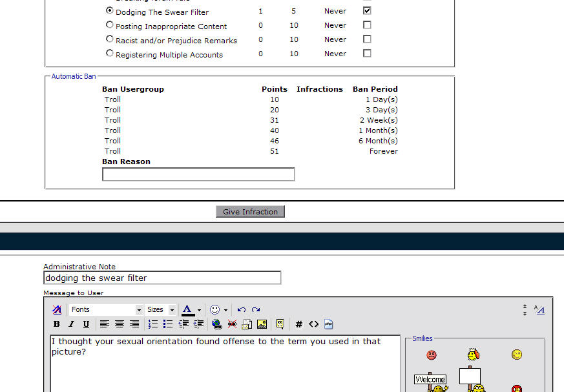Insert an image into the message
The image size is (564, 392).
click(262, 324)
